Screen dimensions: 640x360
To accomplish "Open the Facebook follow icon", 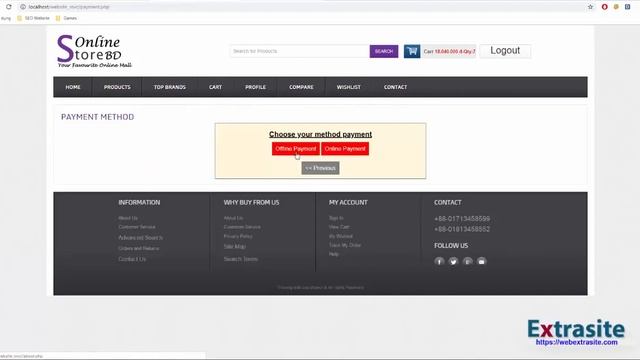I will 439,261.
